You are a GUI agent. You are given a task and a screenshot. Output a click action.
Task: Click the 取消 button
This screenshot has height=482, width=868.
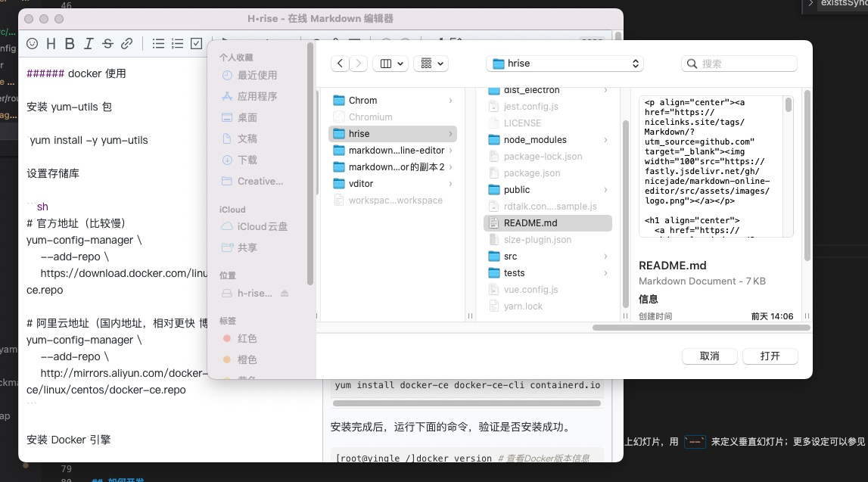(x=709, y=356)
